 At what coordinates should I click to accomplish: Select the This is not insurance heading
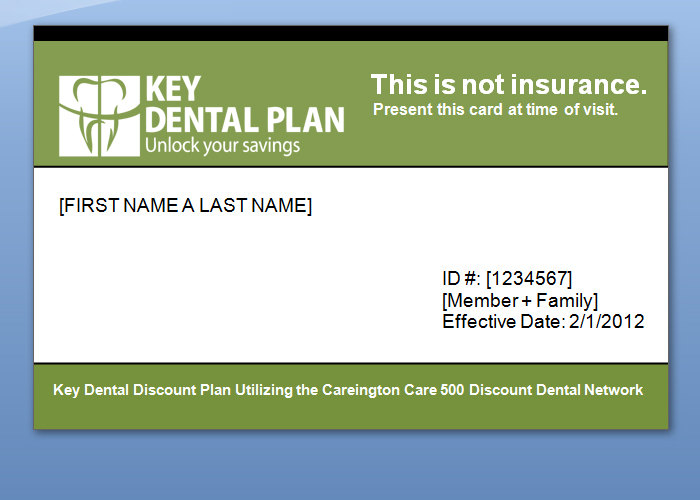[509, 84]
